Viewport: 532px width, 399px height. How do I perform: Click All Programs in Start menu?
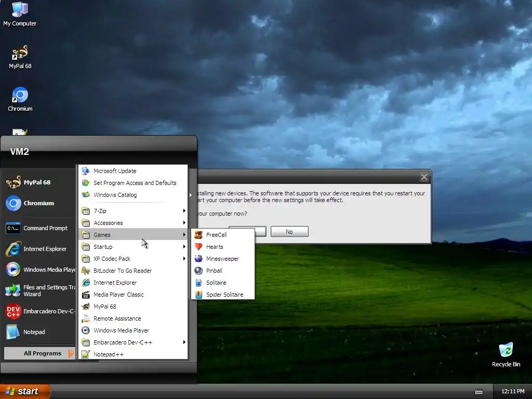point(39,353)
